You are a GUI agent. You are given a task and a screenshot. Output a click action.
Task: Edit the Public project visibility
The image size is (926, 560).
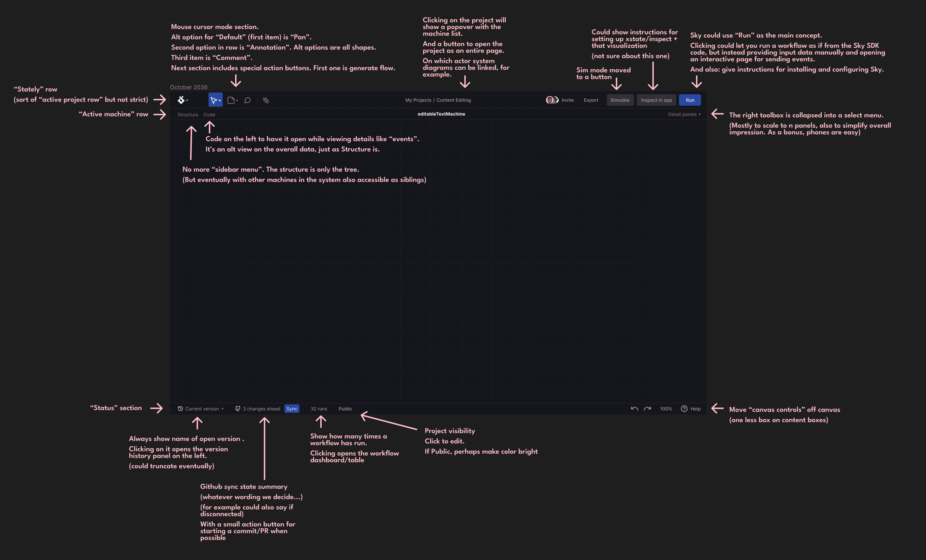tap(345, 409)
